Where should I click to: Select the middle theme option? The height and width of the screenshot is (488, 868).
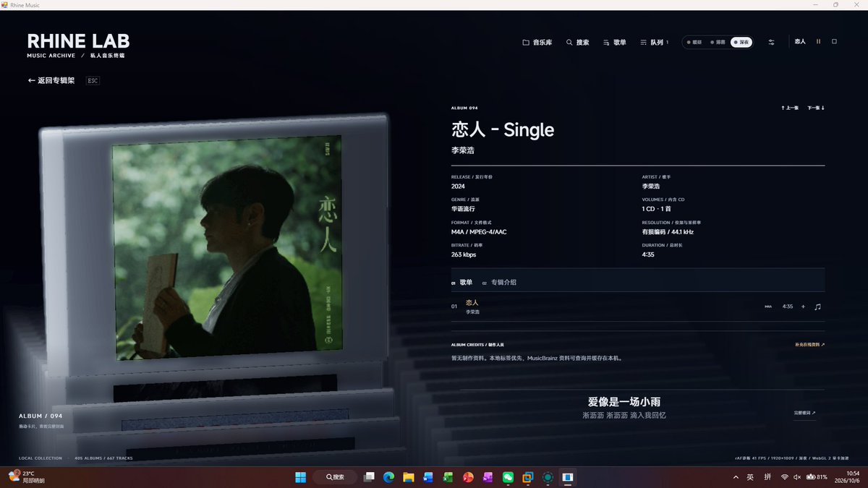tap(718, 43)
